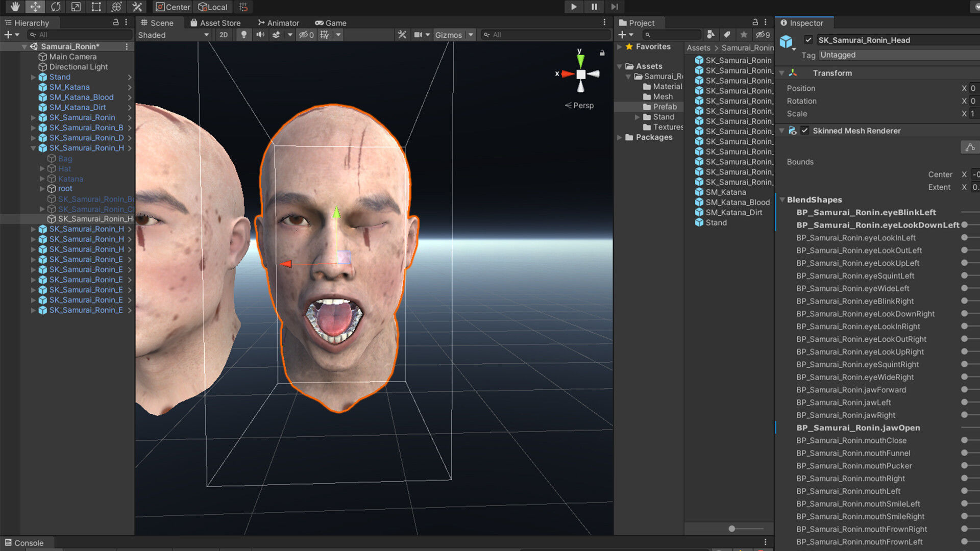
Task: Toggle scene audio speaker icon
Action: point(260,35)
